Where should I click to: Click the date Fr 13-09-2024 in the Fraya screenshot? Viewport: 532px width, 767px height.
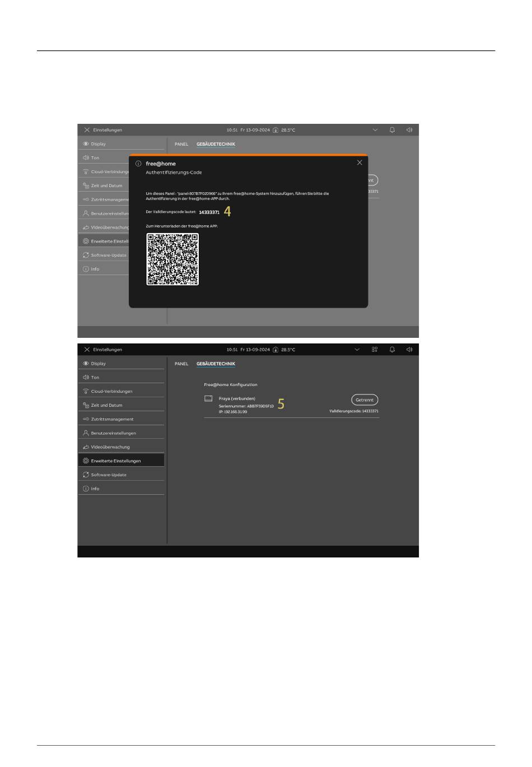tap(255, 350)
